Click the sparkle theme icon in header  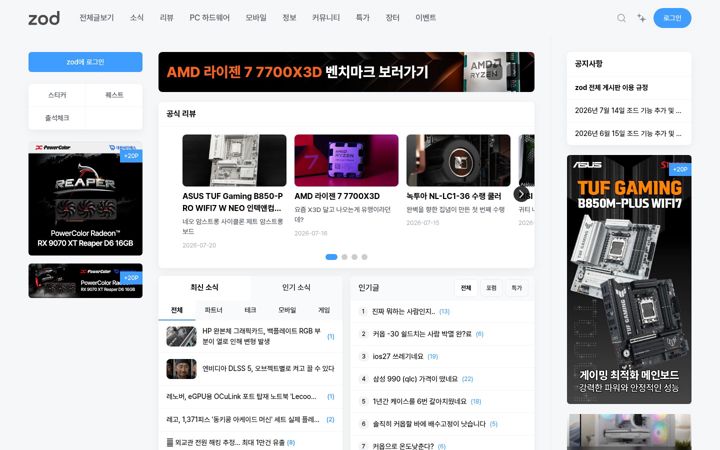tap(641, 18)
